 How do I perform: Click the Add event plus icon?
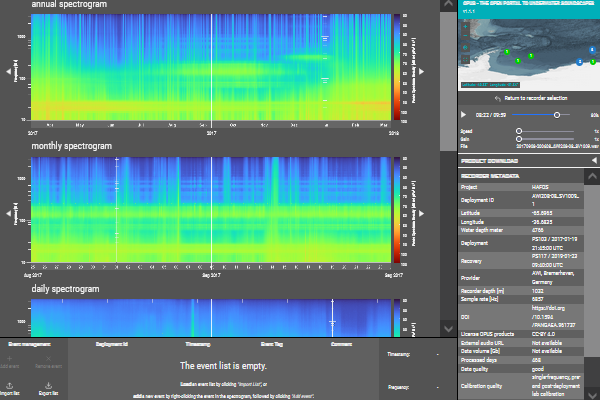point(10,359)
